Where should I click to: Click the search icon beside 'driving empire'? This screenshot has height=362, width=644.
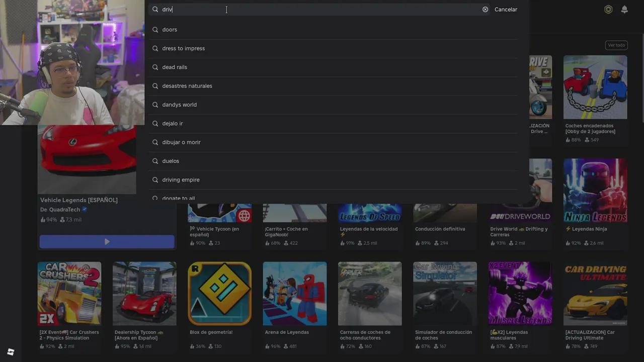[155, 180]
